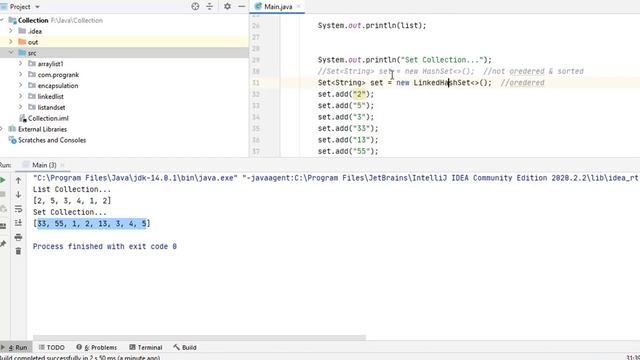Click the 'Build completed successfully' status message

80,357
